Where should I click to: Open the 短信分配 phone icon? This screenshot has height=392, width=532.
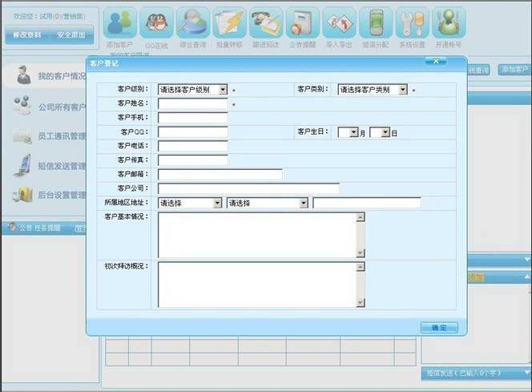point(376,22)
